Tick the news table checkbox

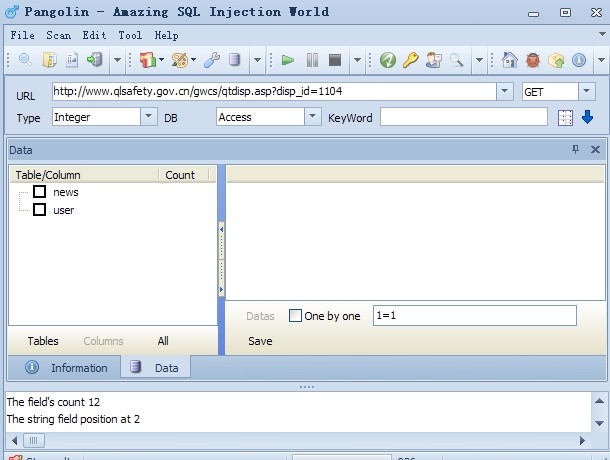point(39,191)
